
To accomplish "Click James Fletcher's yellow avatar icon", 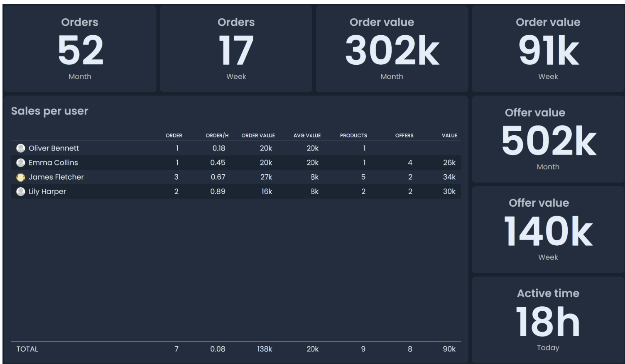I will pyautogui.click(x=20, y=177).
